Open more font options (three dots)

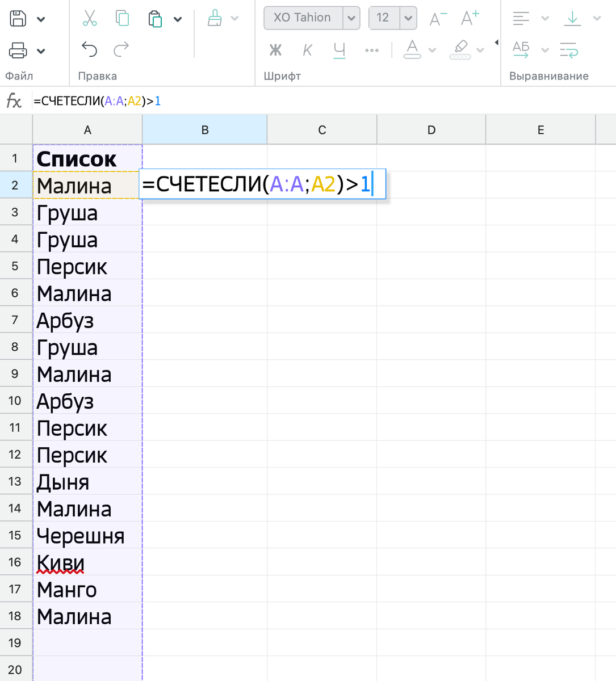[372, 51]
